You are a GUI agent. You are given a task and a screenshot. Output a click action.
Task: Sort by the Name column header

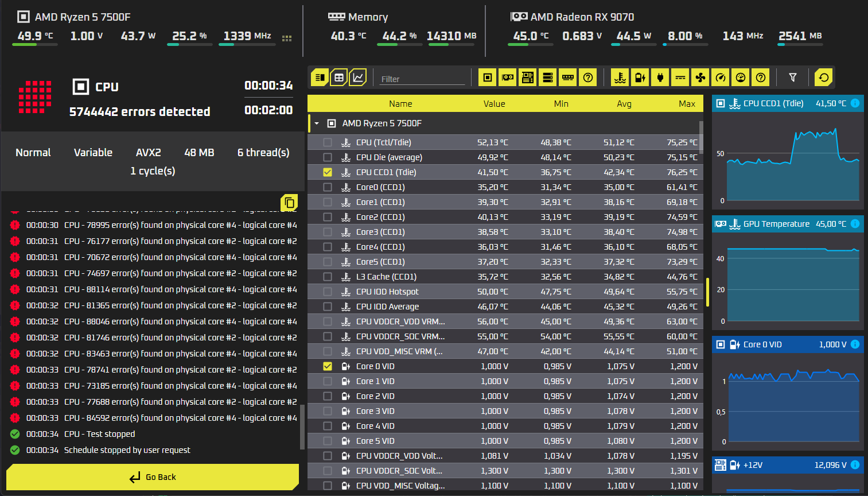400,104
